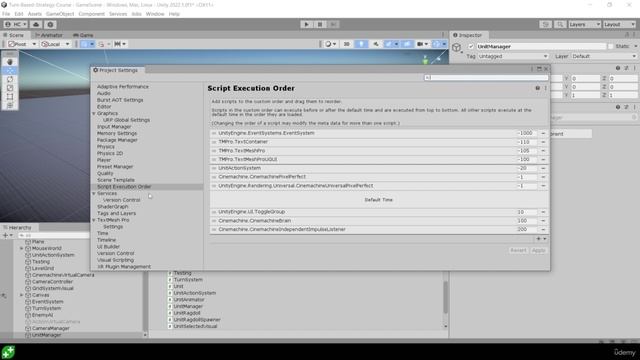This screenshot has height=360, width=640.
Task: Open the Component menu
Action: [x=91, y=14]
